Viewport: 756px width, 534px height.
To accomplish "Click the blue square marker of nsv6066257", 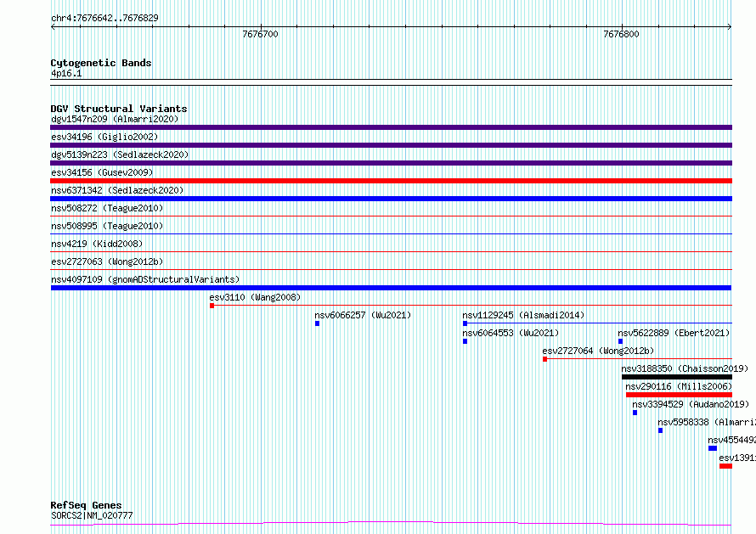I will click(x=317, y=323).
